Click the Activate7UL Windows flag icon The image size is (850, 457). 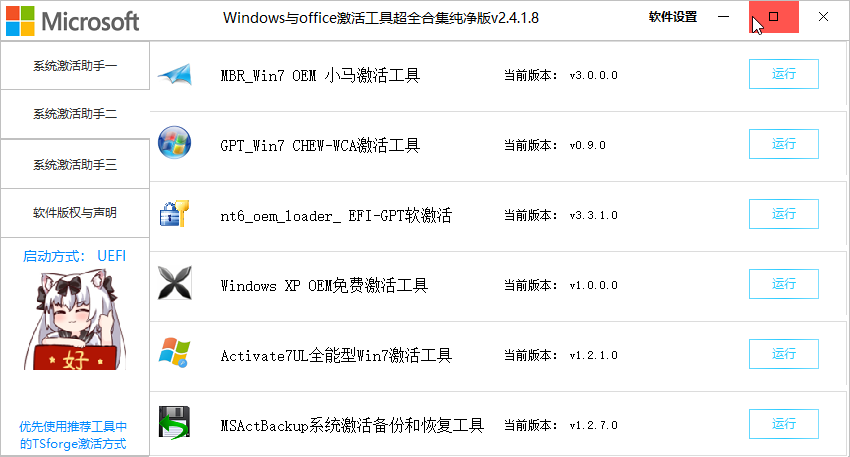click(x=175, y=352)
